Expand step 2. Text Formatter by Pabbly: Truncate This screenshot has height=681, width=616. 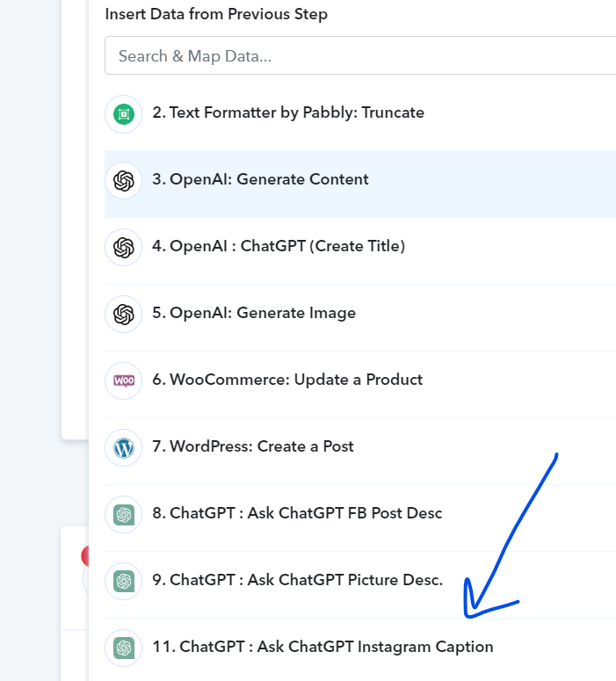click(360, 117)
